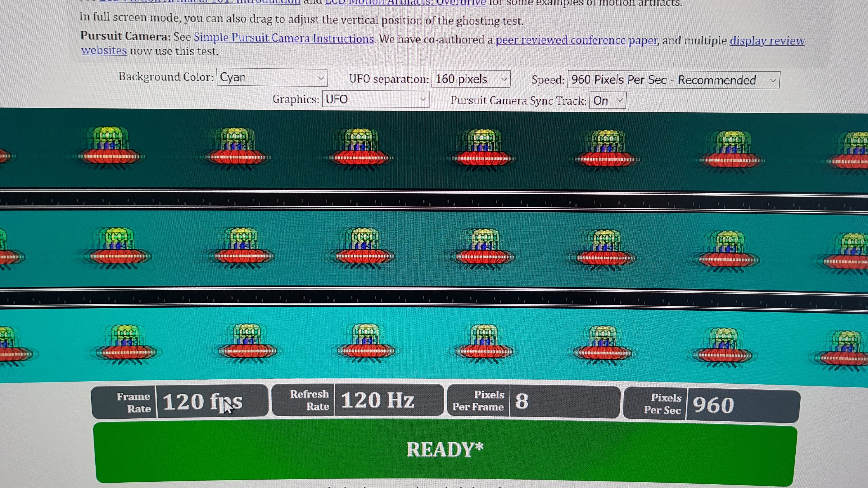Toggle Pursuit Camera Sync Track setting
This screenshot has width=868, height=488.
608,101
